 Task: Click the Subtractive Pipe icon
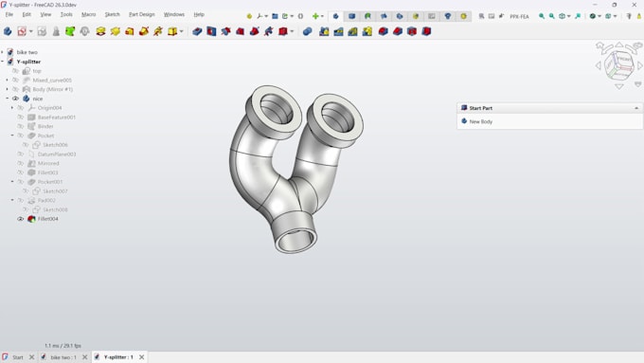click(x=255, y=31)
